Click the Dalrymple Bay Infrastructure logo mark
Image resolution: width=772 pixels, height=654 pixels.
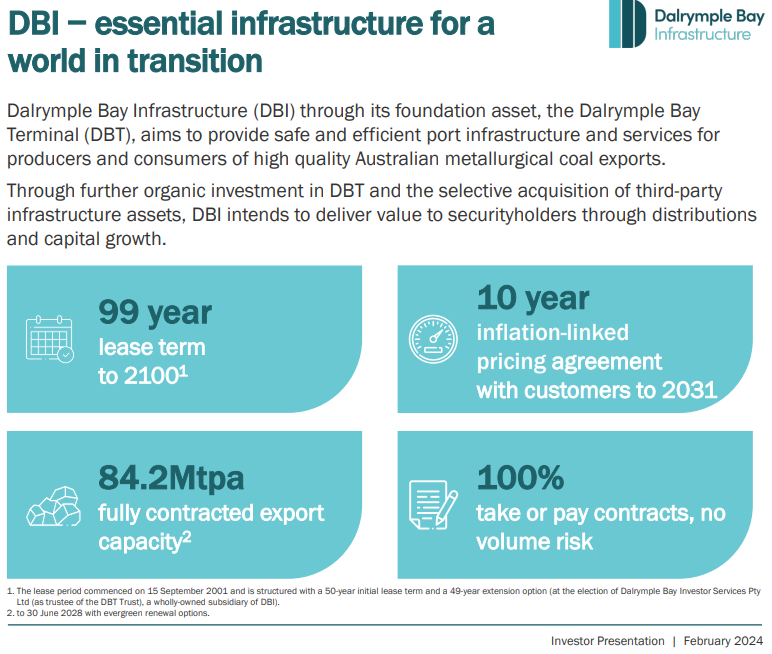click(627, 24)
